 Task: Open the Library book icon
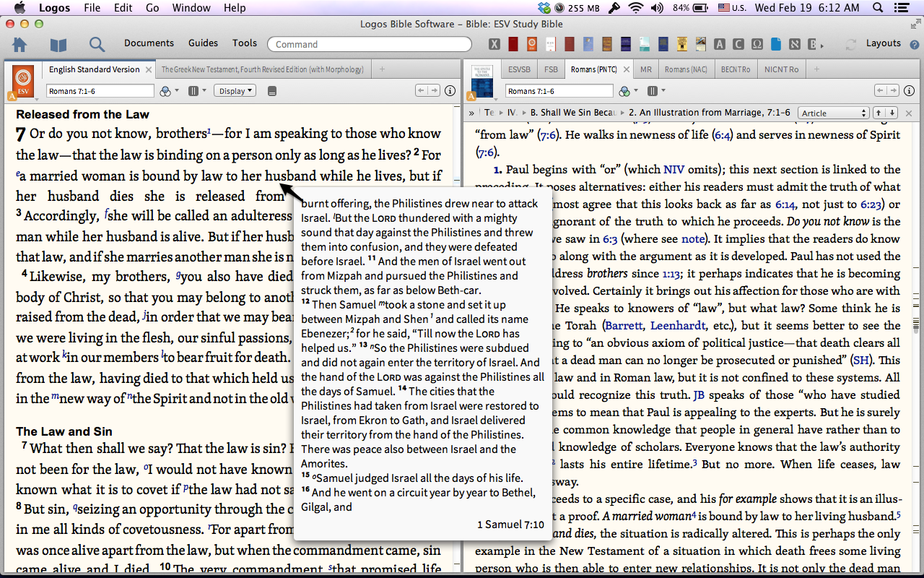coord(58,45)
